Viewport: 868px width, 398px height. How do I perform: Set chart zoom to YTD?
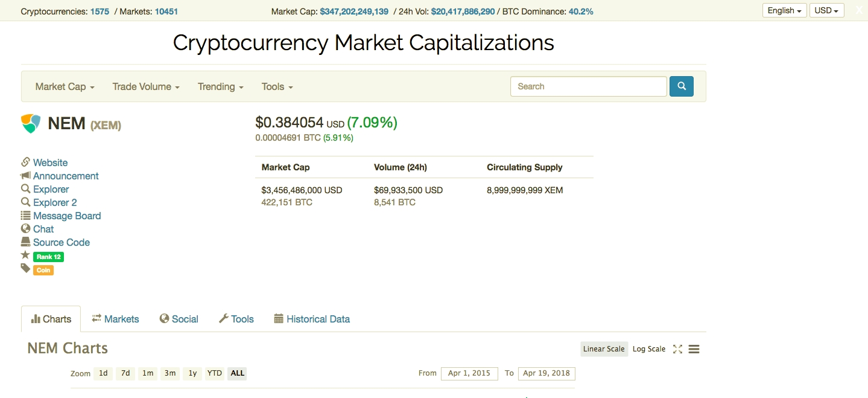(215, 373)
